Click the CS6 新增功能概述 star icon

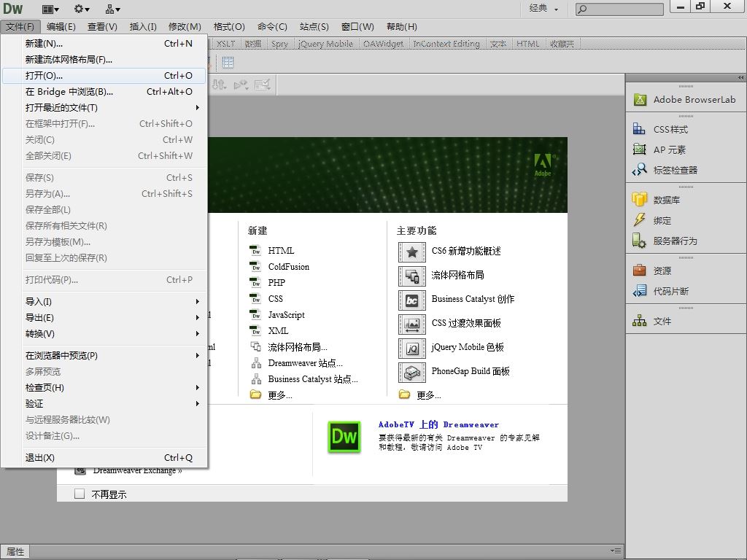pyautogui.click(x=411, y=252)
